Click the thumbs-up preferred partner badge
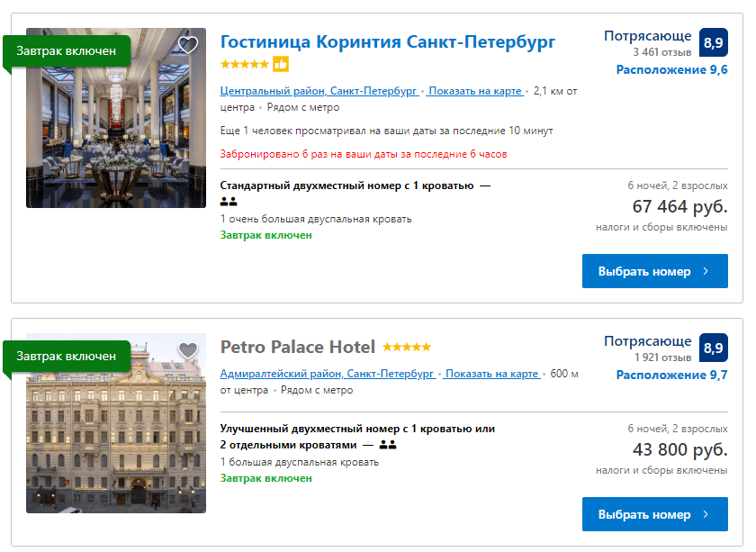Image resolution: width=756 pixels, height=552 pixels. click(x=281, y=64)
